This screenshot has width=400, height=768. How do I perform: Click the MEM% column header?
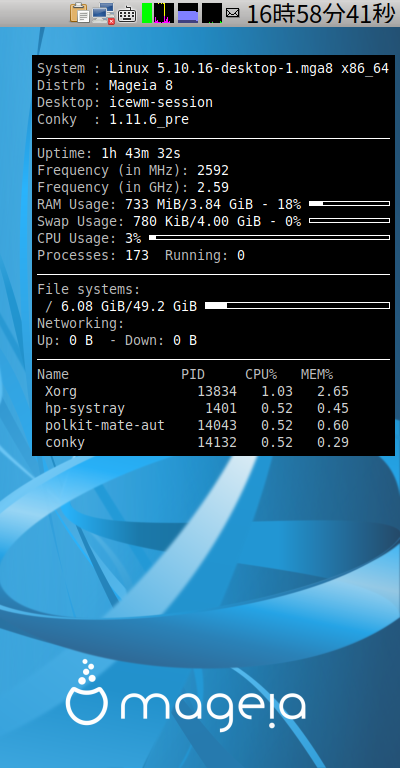pyautogui.click(x=317, y=375)
